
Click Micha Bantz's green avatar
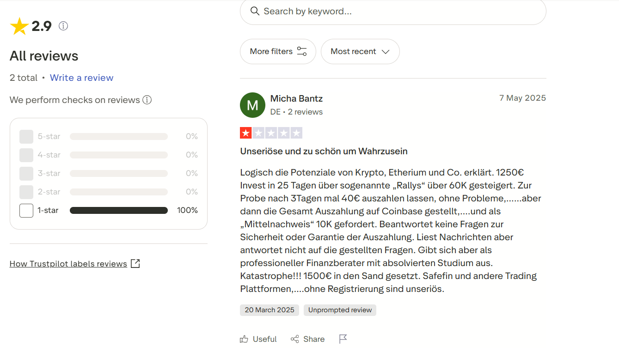pos(252,105)
